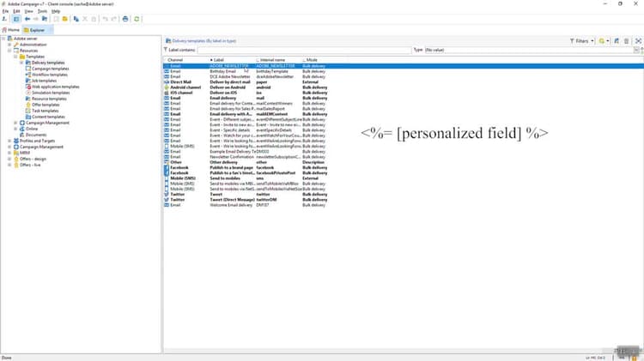644x361 pixels.
Task: Click the Paste clipboard icon in the toolbar
Action: point(94,19)
